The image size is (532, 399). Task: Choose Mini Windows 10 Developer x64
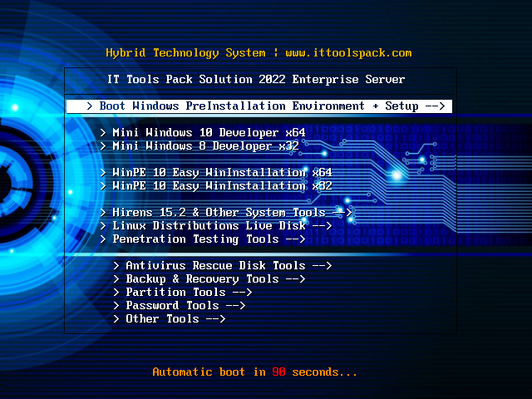click(203, 132)
